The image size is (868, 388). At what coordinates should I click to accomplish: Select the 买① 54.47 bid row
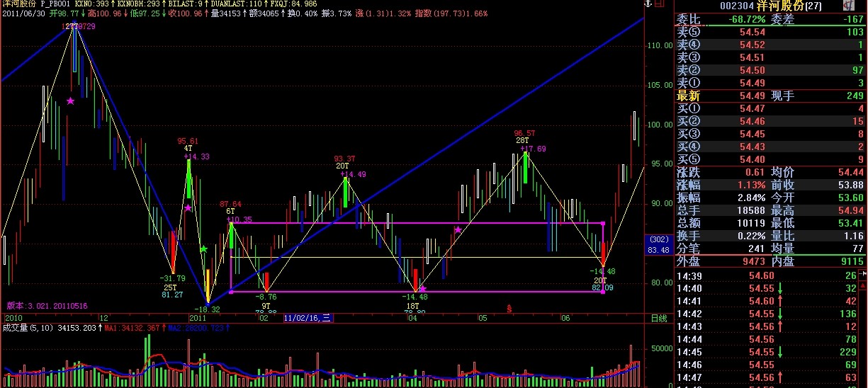770,108
